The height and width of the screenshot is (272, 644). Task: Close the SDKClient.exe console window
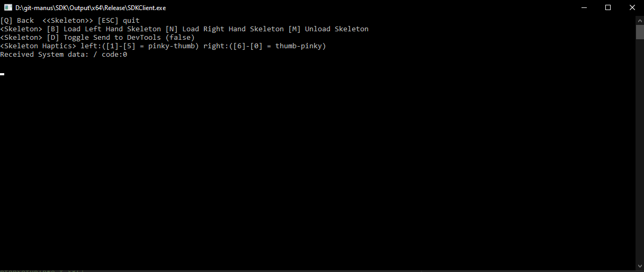[632, 7]
